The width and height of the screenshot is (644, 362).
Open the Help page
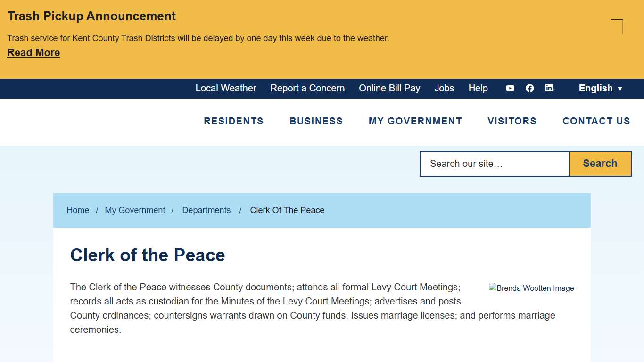(478, 88)
